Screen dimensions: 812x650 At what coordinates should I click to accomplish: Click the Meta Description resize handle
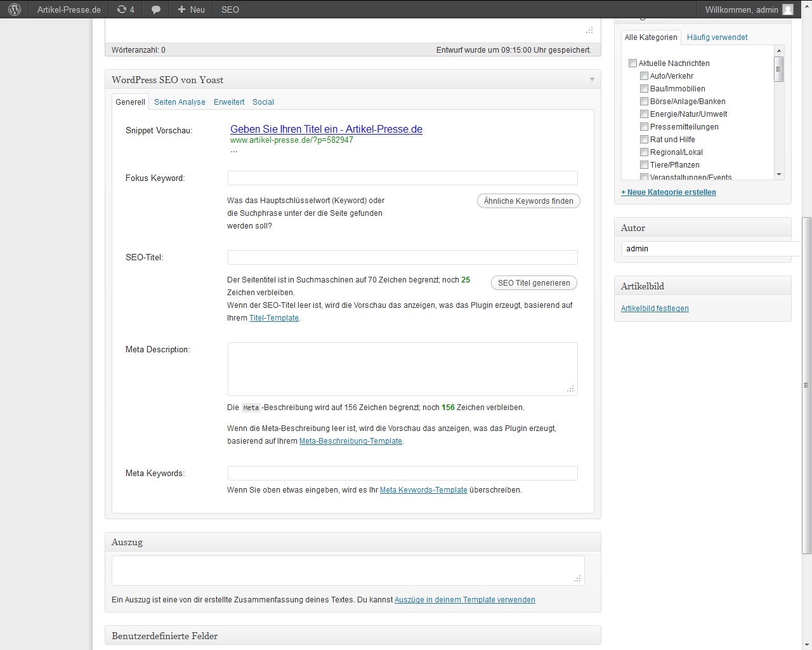570,389
